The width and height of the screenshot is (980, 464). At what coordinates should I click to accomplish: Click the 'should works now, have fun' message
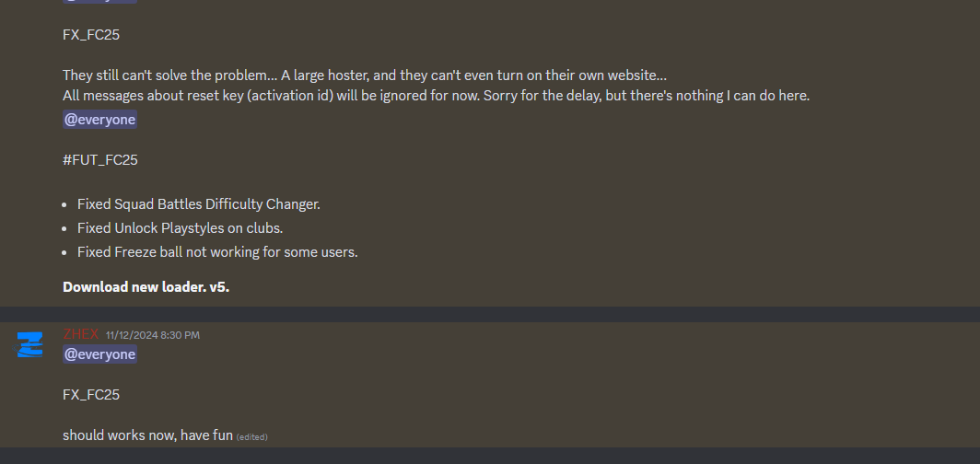click(x=147, y=435)
